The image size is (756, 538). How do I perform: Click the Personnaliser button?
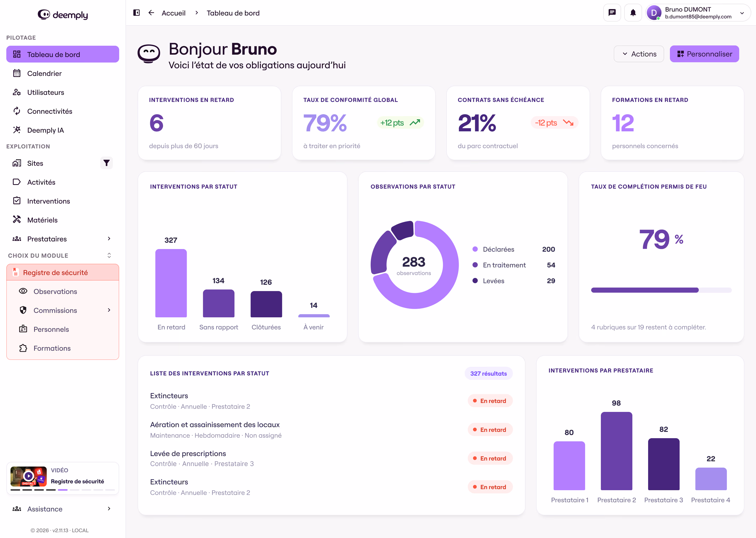(704, 54)
